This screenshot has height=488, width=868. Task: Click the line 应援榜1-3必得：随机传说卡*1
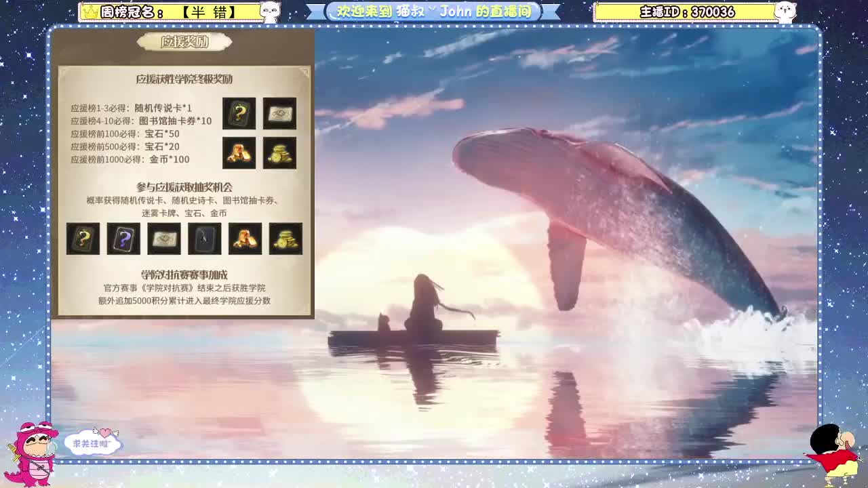pos(132,108)
